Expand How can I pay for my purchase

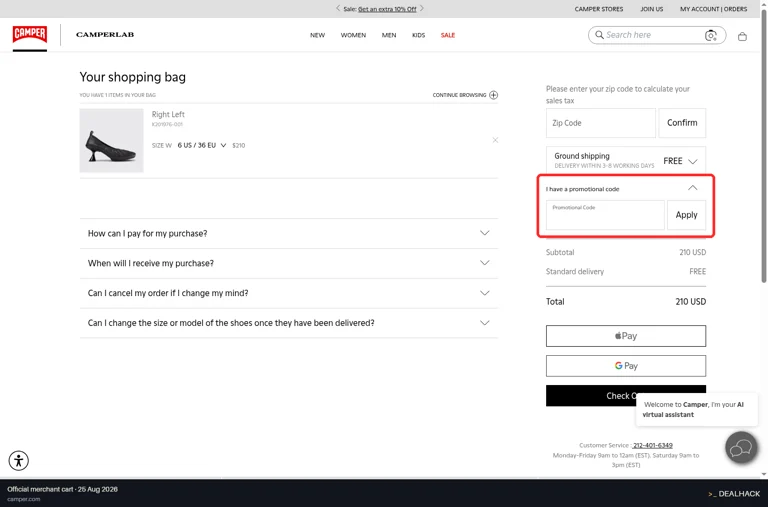289,233
